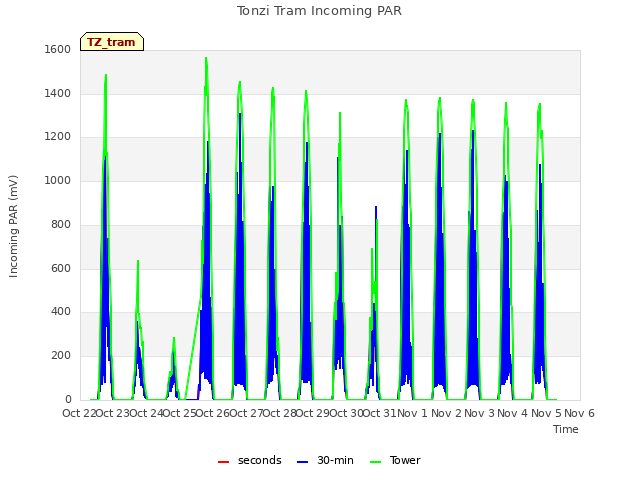Click the 'Nov 3' x-axis date label

click(480, 413)
